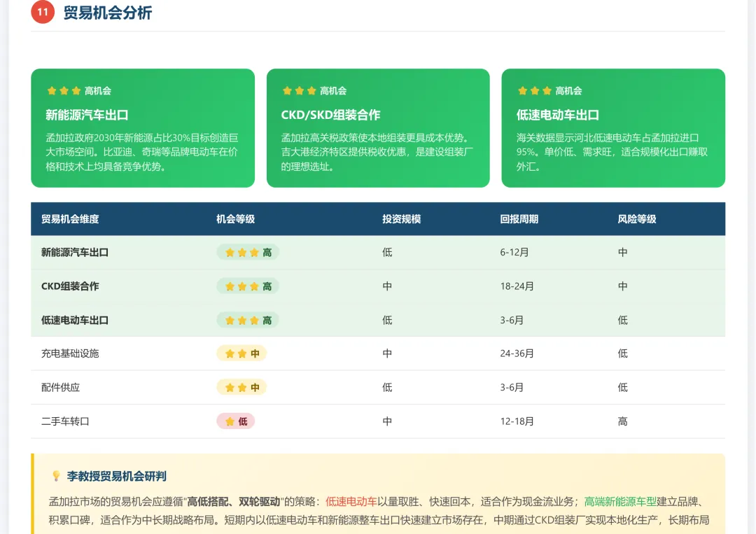
Task: Click the 6-12月 payback period cell
Action: pos(514,253)
